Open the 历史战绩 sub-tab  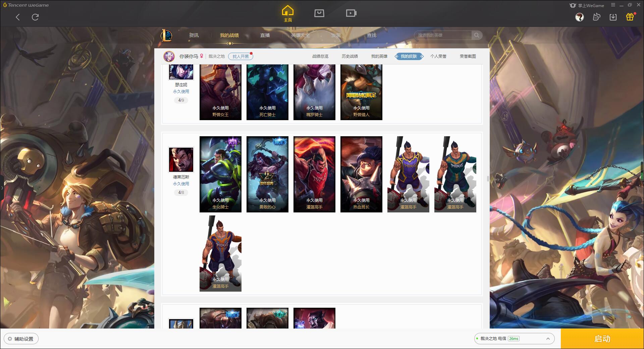coord(350,56)
